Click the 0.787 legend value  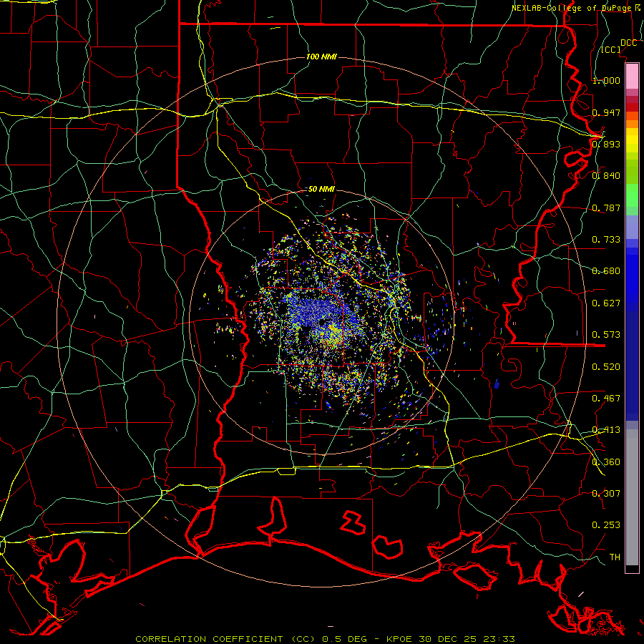point(606,208)
